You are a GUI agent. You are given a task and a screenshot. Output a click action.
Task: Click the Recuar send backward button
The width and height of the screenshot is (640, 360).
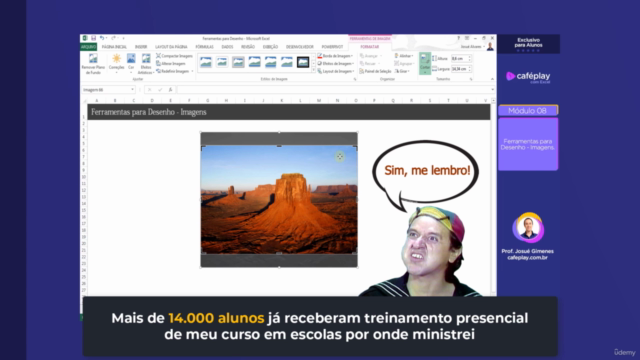tap(369, 64)
